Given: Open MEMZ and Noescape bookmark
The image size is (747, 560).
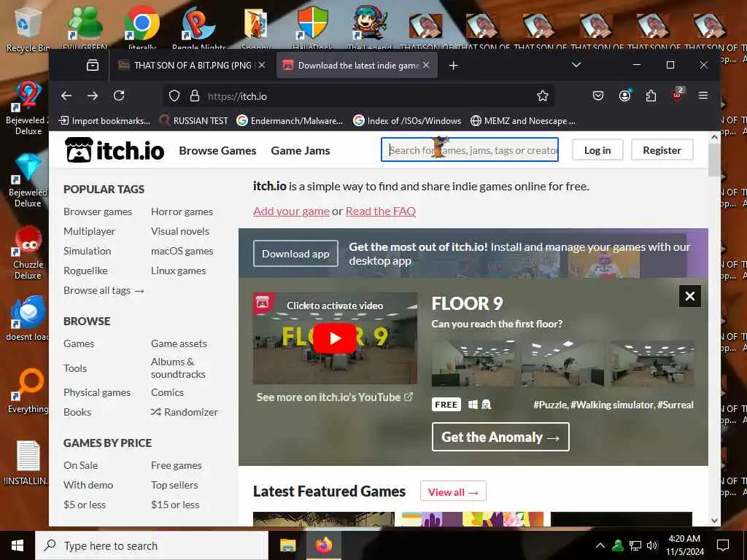Looking at the screenshot, I should (x=522, y=120).
